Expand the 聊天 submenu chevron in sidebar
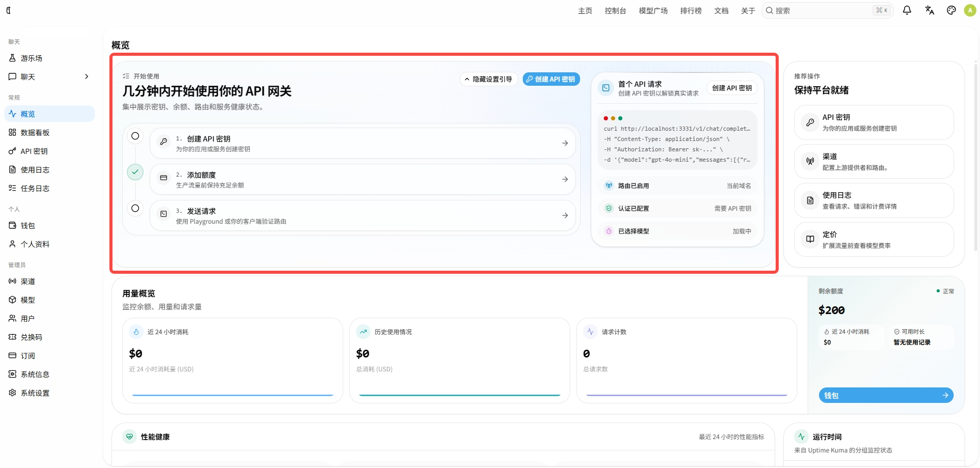Screen dimensions: 980x468 pyautogui.click(x=87, y=76)
